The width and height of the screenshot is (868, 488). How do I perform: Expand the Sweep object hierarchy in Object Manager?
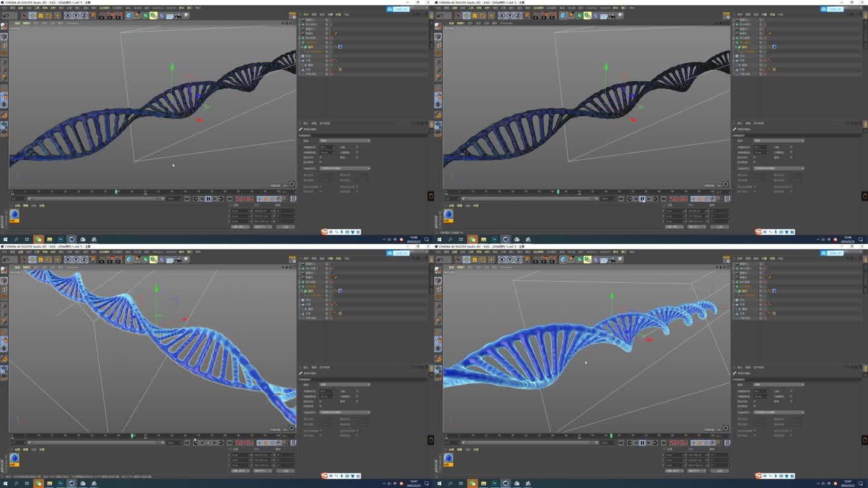pyautogui.click(x=300, y=46)
